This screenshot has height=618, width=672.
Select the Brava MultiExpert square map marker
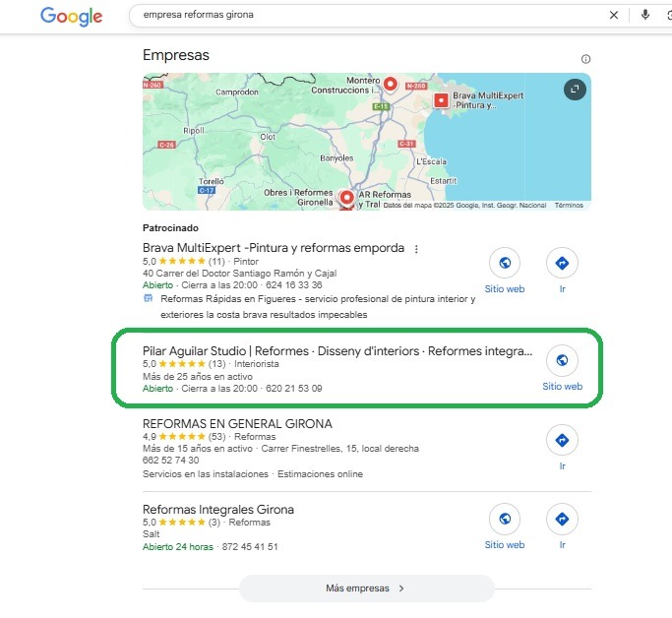point(441,100)
